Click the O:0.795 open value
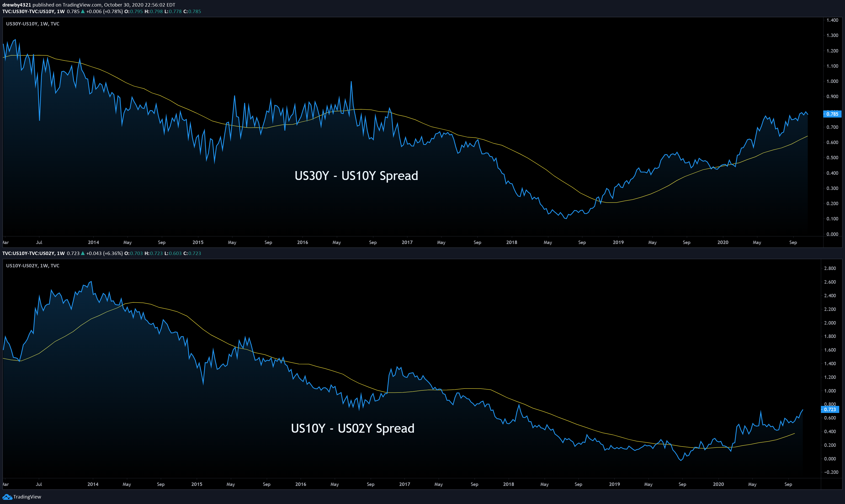The height and width of the screenshot is (504, 845). click(x=134, y=11)
